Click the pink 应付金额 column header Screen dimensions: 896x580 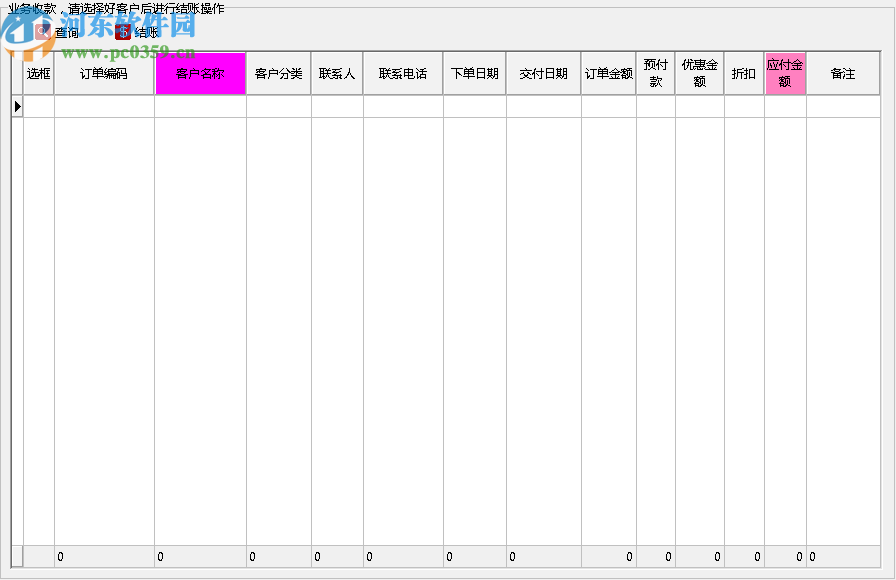pos(785,74)
